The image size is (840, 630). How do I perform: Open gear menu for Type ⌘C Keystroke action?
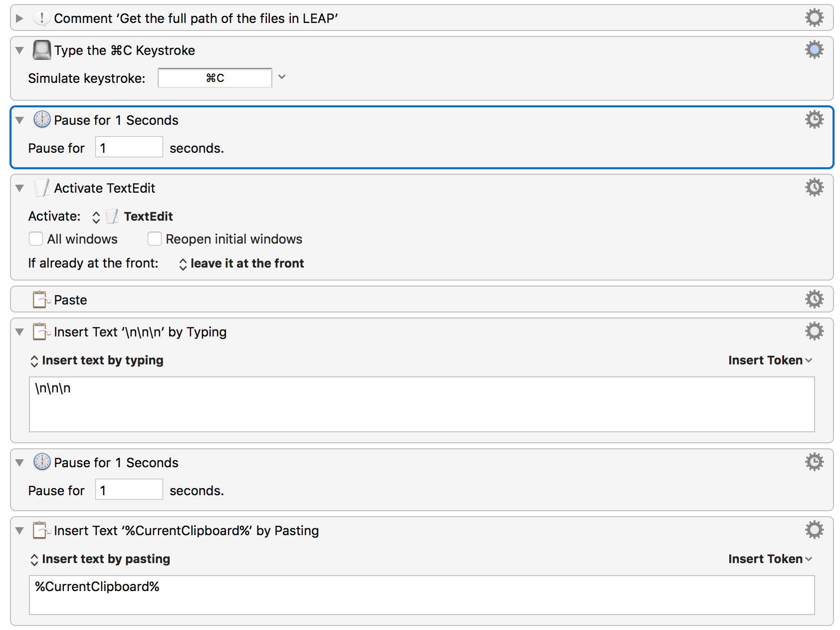(814, 50)
